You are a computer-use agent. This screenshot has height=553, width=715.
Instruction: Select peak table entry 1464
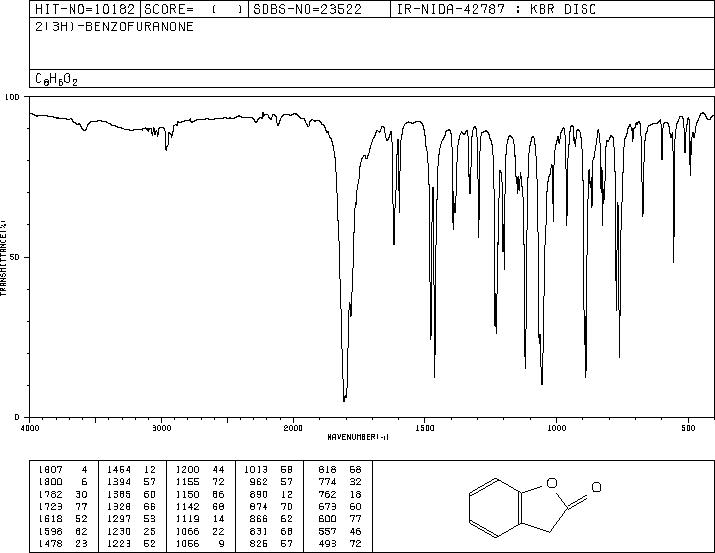[131, 469]
